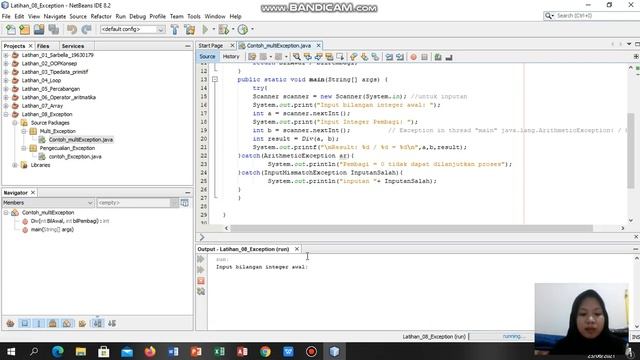Click the editor vertical scrollbar
Image resolution: width=640 pixels, height=360 pixels.
[x=631, y=151]
